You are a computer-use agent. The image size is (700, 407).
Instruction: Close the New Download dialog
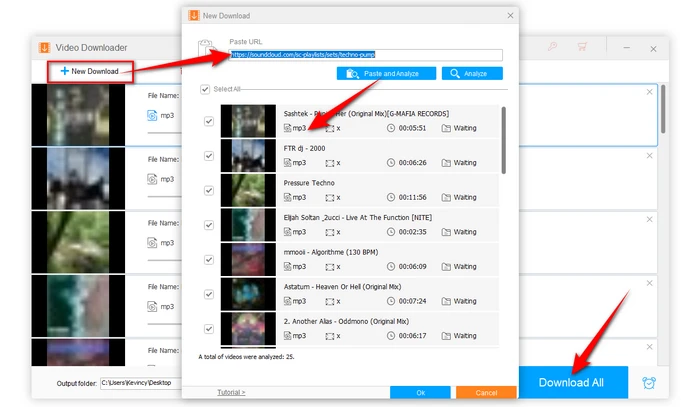(x=510, y=16)
